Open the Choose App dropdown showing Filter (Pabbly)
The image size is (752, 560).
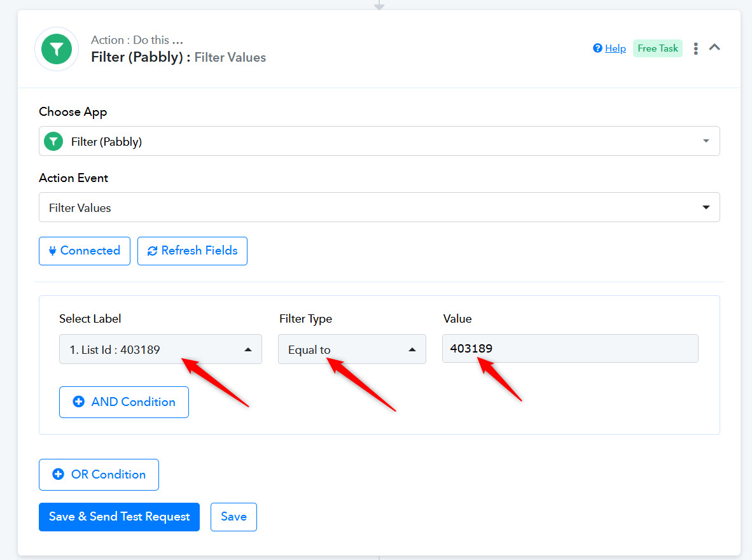coord(379,141)
